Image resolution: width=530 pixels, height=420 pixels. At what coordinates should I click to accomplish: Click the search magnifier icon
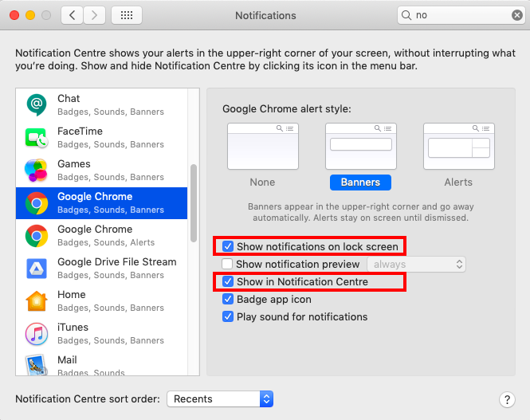click(406, 15)
